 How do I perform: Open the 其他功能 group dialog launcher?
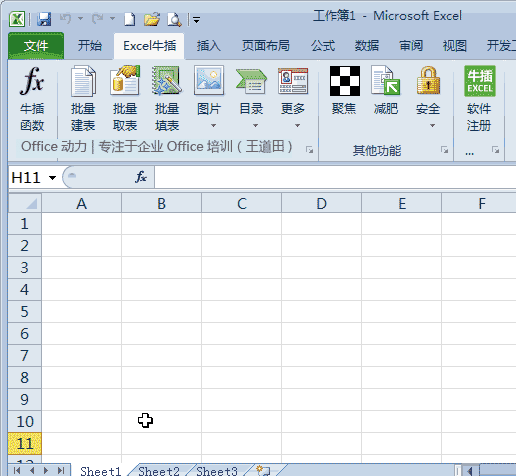[444, 150]
